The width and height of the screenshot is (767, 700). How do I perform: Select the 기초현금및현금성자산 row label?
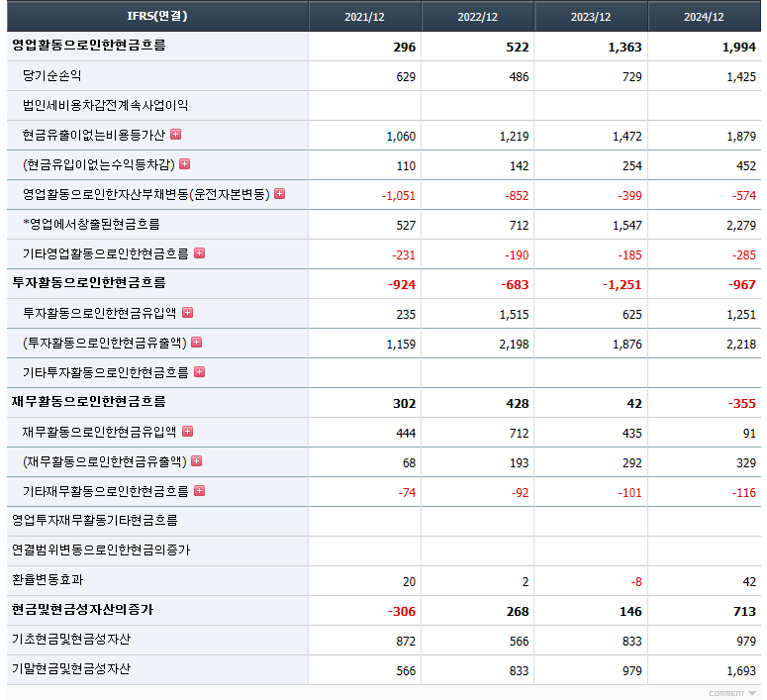click(x=71, y=639)
